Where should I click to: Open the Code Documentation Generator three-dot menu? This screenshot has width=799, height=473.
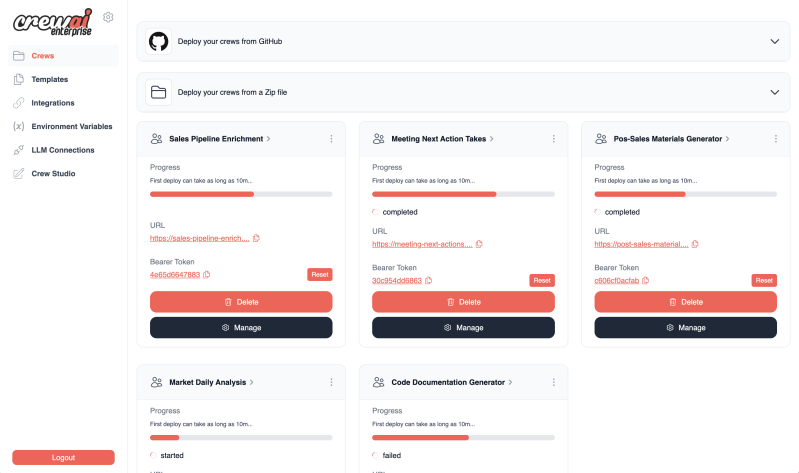point(553,382)
